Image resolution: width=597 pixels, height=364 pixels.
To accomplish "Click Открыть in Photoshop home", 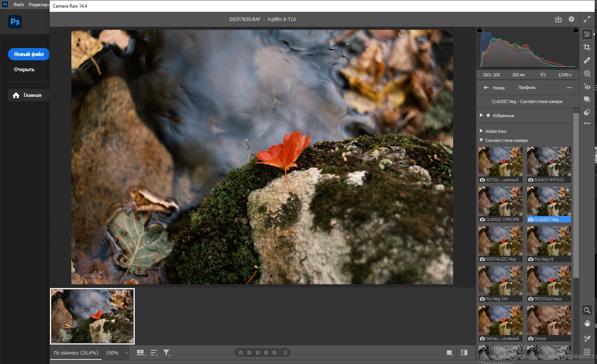I will click(24, 69).
